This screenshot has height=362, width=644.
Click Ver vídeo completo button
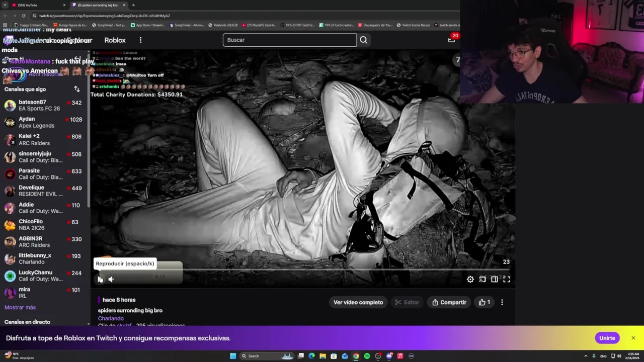click(358, 302)
